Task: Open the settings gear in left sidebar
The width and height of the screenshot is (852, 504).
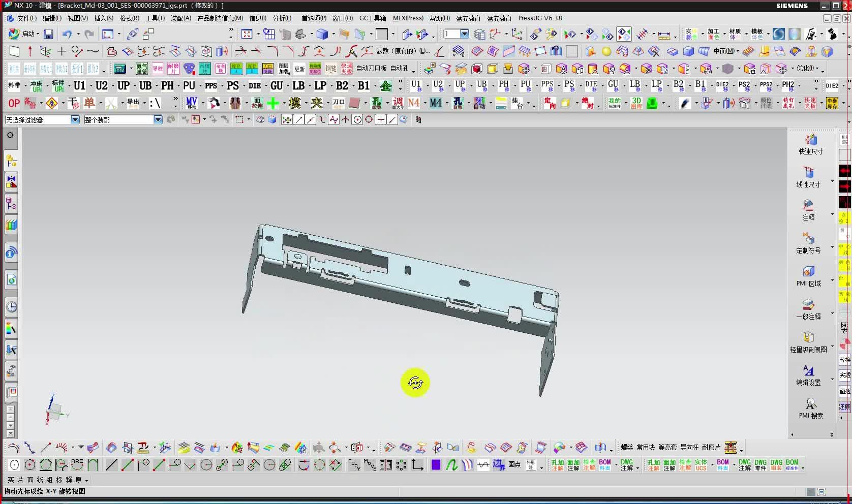Action: tap(10, 135)
